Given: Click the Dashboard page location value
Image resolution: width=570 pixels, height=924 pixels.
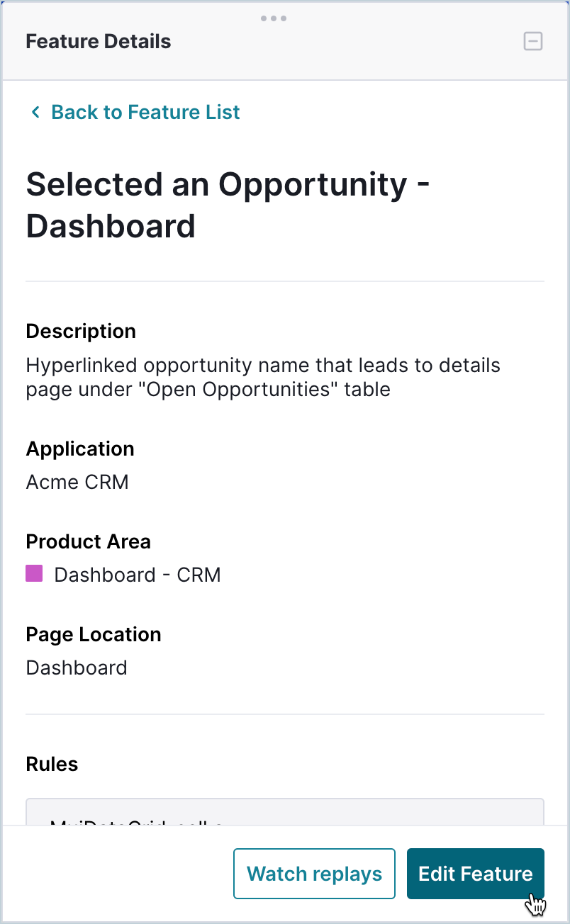Looking at the screenshot, I should (77, 667).
